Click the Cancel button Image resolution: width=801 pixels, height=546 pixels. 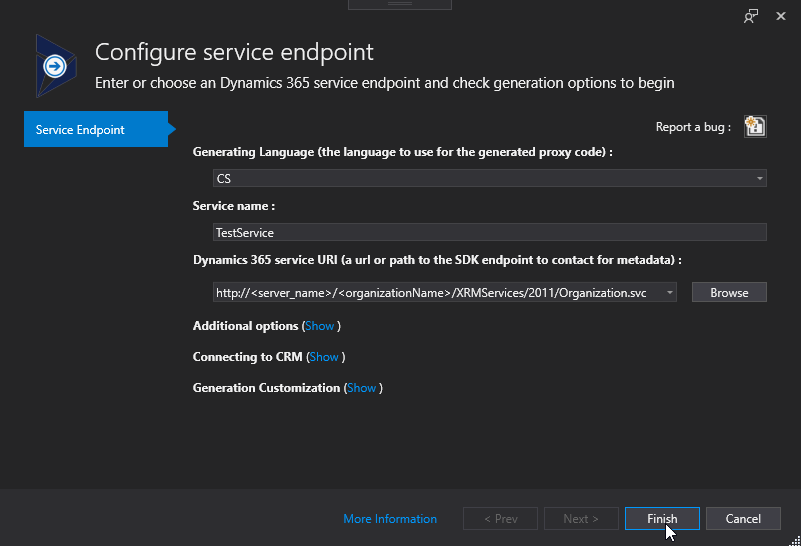coord(743,518)
